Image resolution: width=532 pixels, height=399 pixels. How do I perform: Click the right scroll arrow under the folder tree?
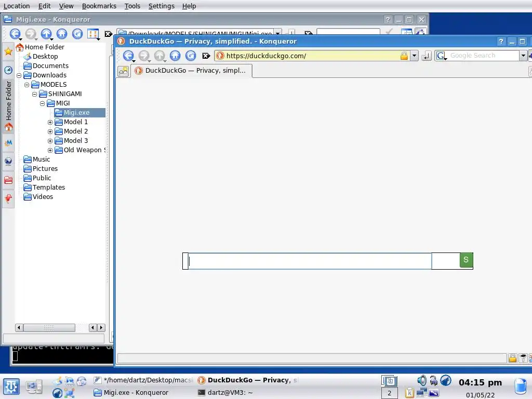coord(101,328)
